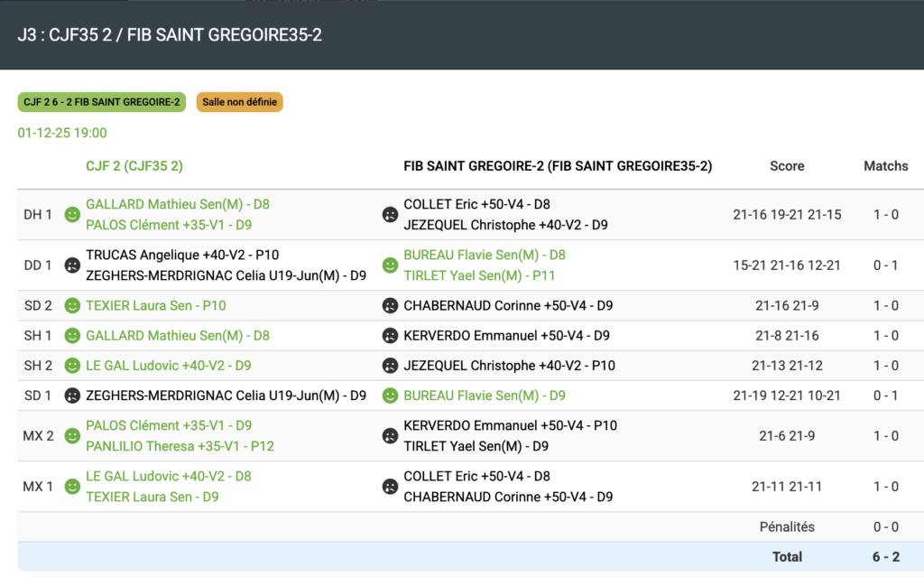Click the 01-12-25 19:00 match date text

[x=62, y=133]
